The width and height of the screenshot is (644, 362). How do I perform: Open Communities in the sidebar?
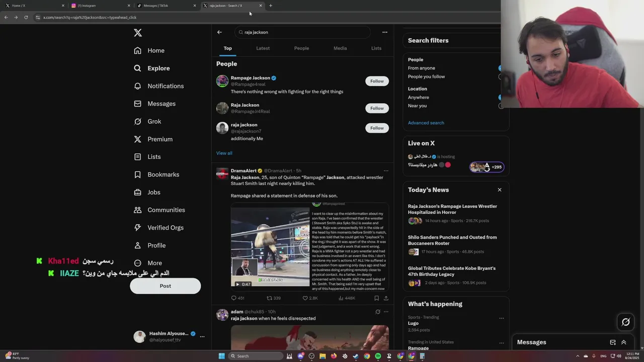click(159, 210)
